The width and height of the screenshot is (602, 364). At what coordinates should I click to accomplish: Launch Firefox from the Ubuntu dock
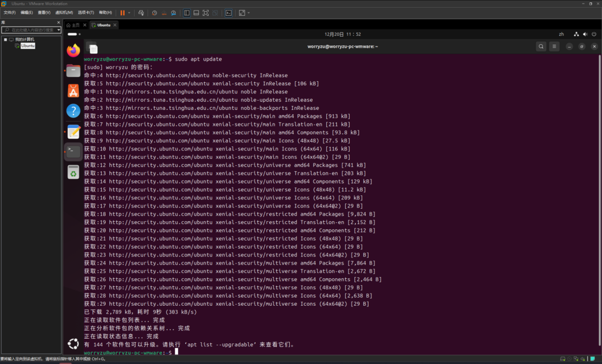click(73, 51)
